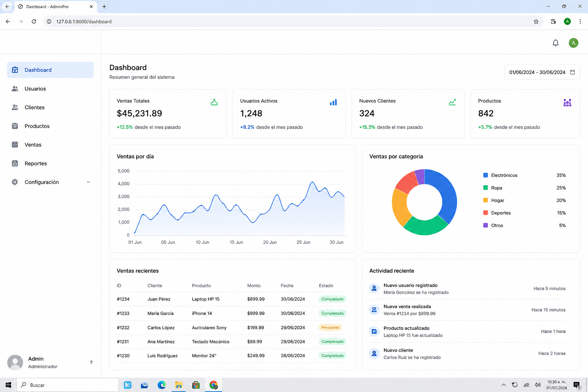The height and width of the screenshot is (392, 588).
Task: Click the Configuración gear icon
Action: [15, 182]
